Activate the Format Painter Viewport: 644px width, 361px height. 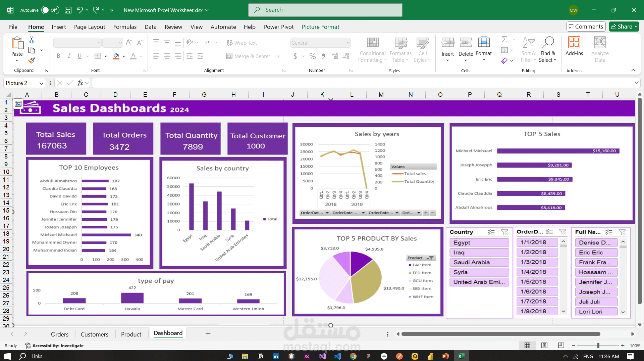point(32,60)
